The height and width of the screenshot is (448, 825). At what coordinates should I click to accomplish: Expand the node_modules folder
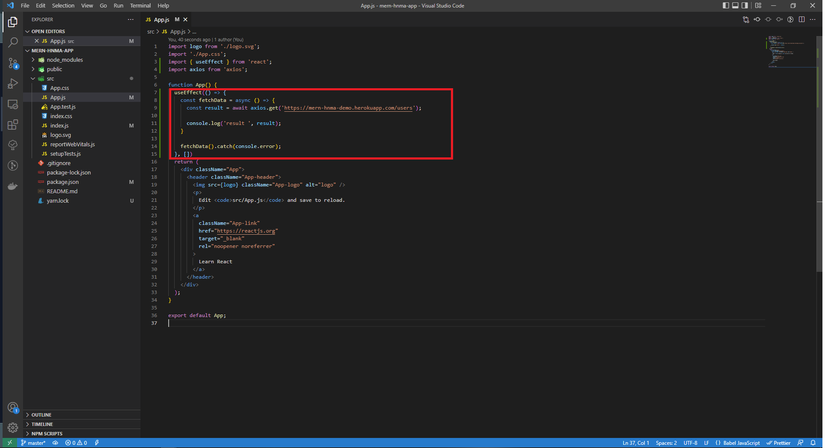[x=64, y=60]
